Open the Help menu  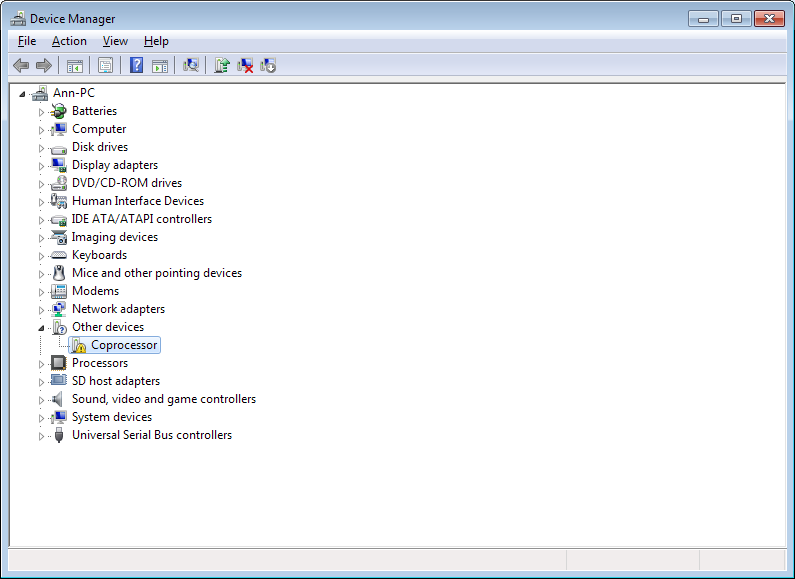click(x=156, y=41)
